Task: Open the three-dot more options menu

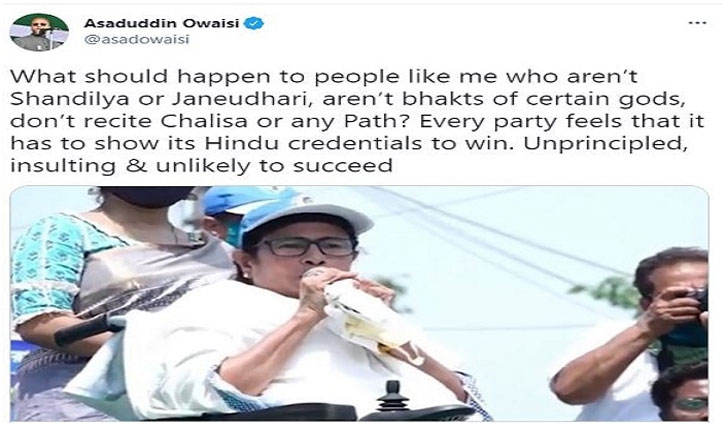Action: click(x=697, y=23)
